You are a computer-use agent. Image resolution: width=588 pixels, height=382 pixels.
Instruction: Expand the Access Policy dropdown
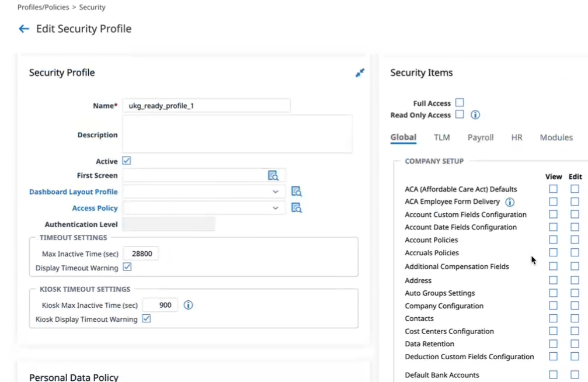pyautogui.click(x=275, y=209)
